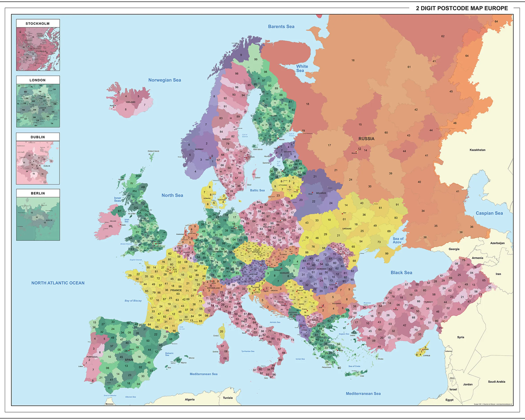The width and height of the screenshot is (525, 420).
Task: Click the 'Tunisia' country label
Action: 228,398
